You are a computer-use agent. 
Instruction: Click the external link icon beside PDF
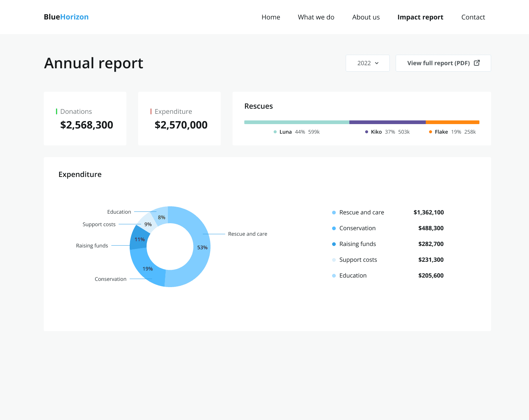click(x=477, y=63)
